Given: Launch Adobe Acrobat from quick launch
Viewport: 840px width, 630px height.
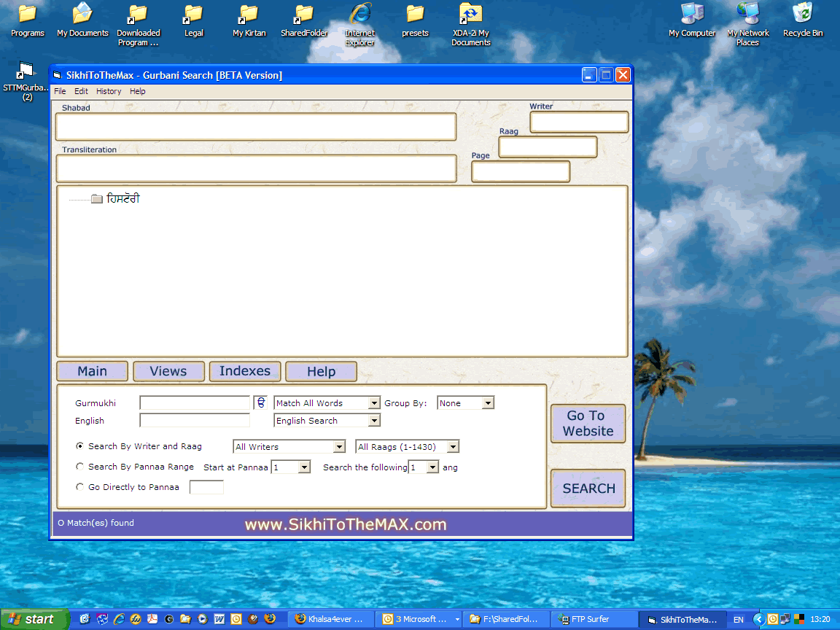Looking at the screenshot, I should (152, 619).
